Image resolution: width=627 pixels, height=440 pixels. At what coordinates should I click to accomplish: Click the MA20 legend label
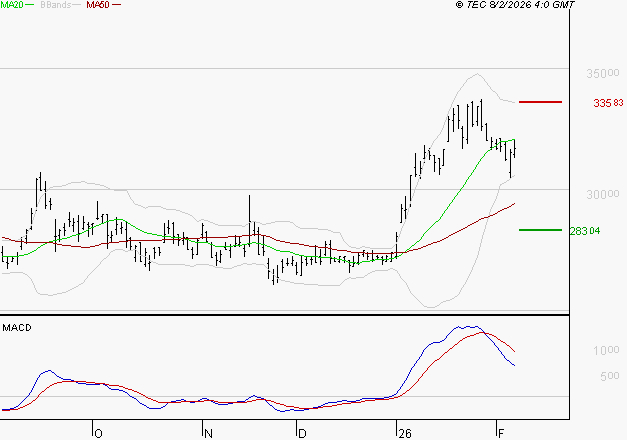[12, 5]
